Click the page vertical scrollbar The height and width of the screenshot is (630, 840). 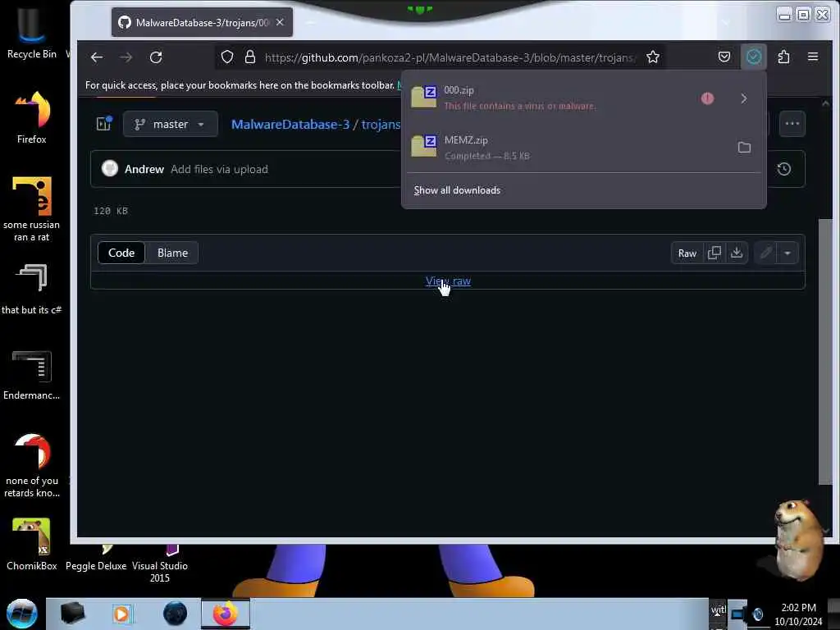coord(825,351)
